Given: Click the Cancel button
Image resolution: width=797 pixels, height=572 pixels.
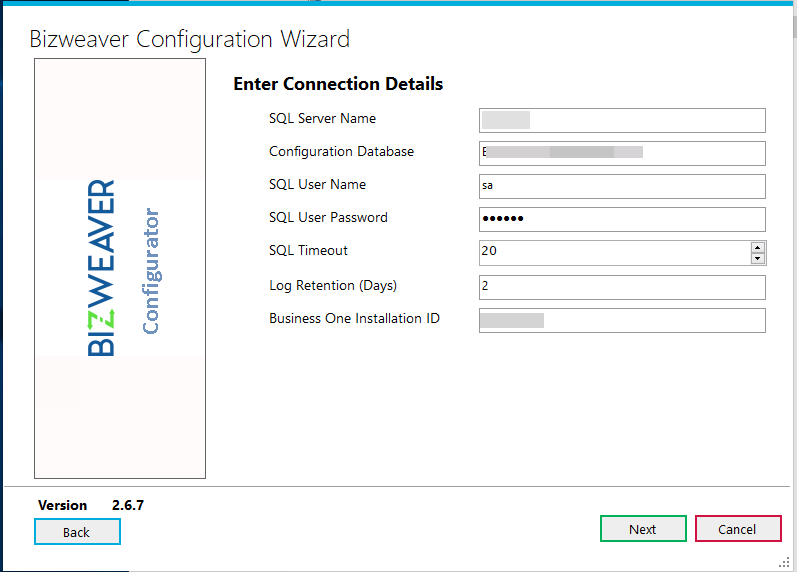Looking at the screenshot, I should pyautogui.click(x=738, y=529).
